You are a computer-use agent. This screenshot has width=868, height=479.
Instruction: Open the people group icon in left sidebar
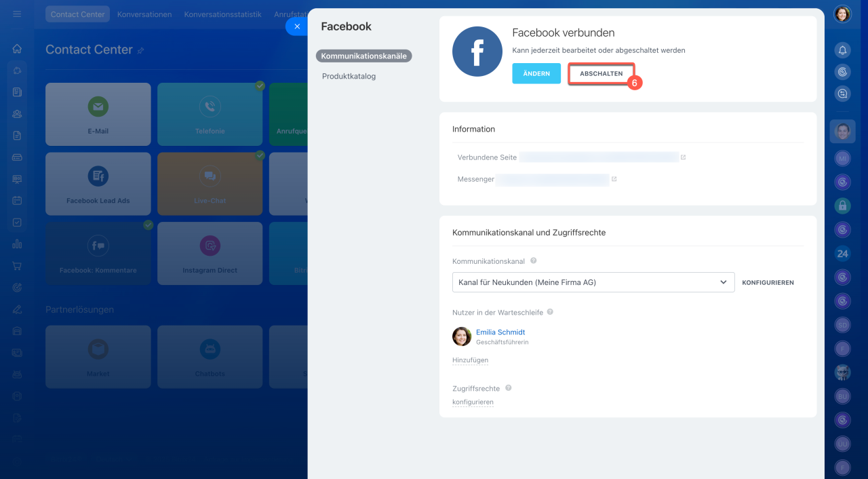point(17,114)
